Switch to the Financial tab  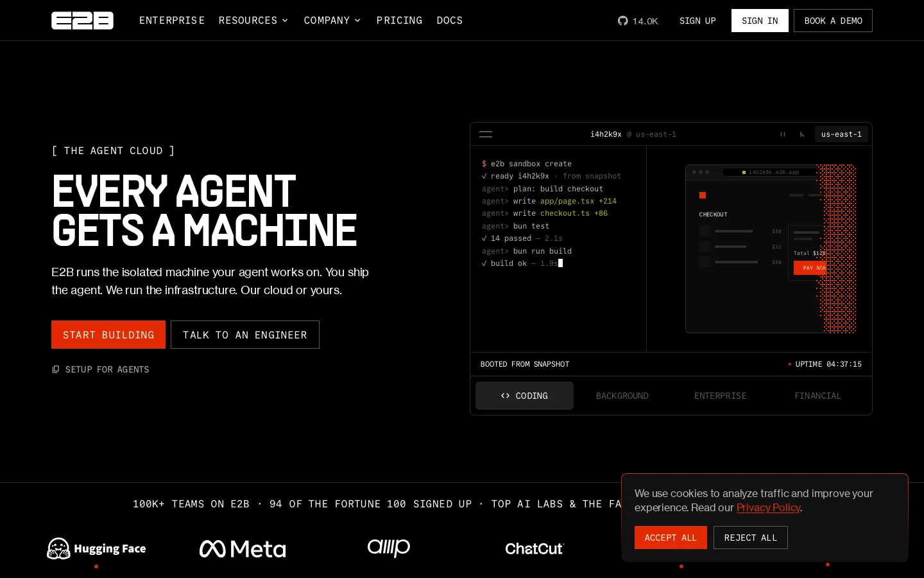click(817, 396)
